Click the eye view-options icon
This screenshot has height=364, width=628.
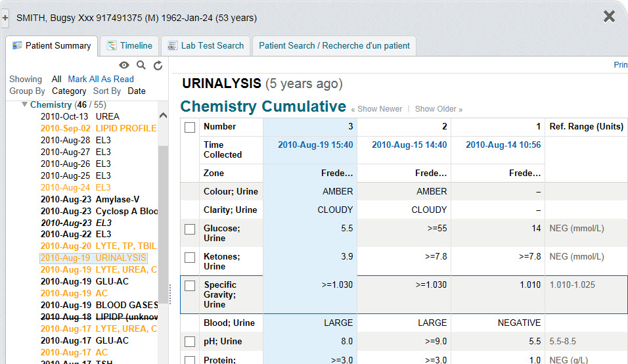[124, 65]
